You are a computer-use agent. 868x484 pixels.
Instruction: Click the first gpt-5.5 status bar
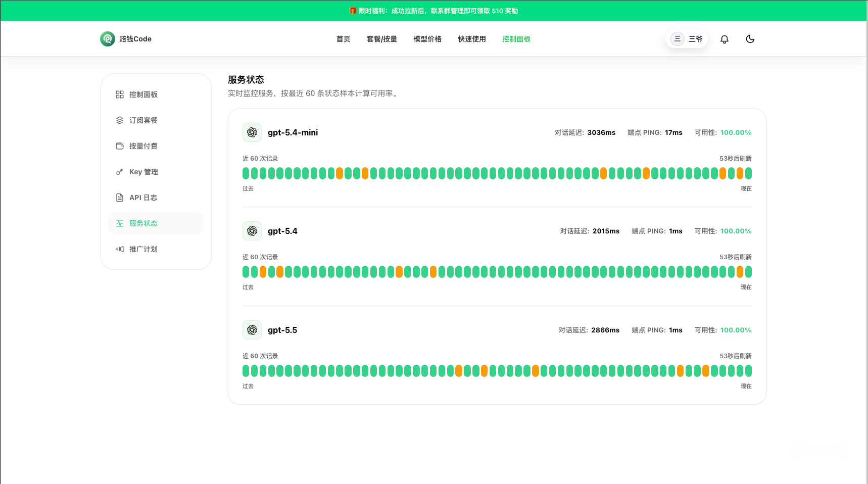coord(246,371)
